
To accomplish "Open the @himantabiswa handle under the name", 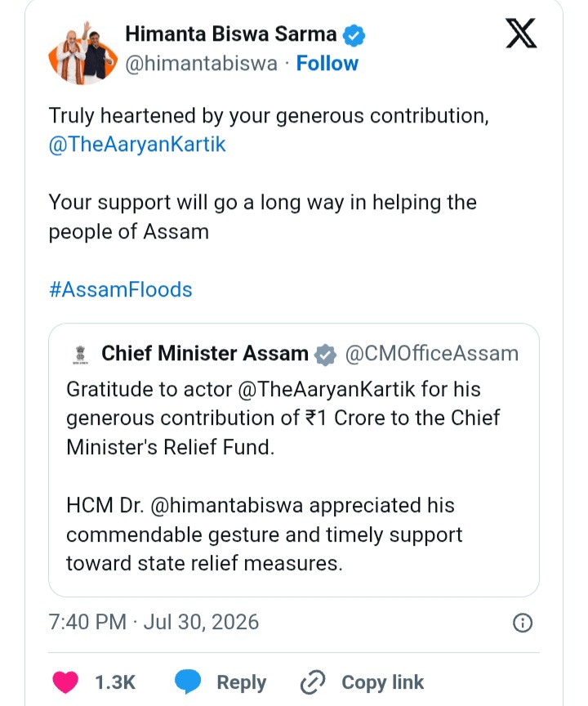I will (x=201, y=64).
